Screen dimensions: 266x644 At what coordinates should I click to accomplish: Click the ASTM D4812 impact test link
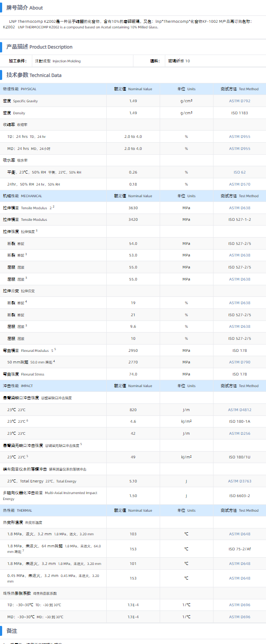click(x=239, y=410)
